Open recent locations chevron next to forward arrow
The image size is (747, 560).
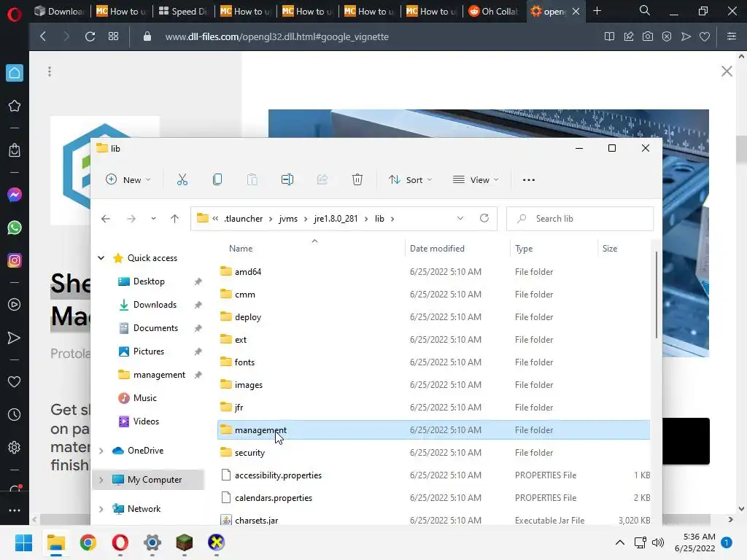point(153,219)
